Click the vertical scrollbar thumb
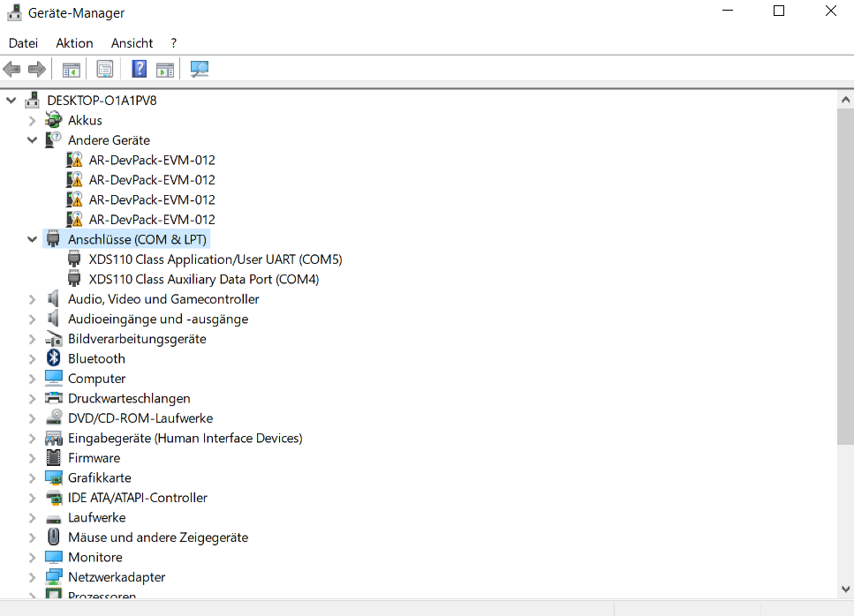 click(845, 277)
